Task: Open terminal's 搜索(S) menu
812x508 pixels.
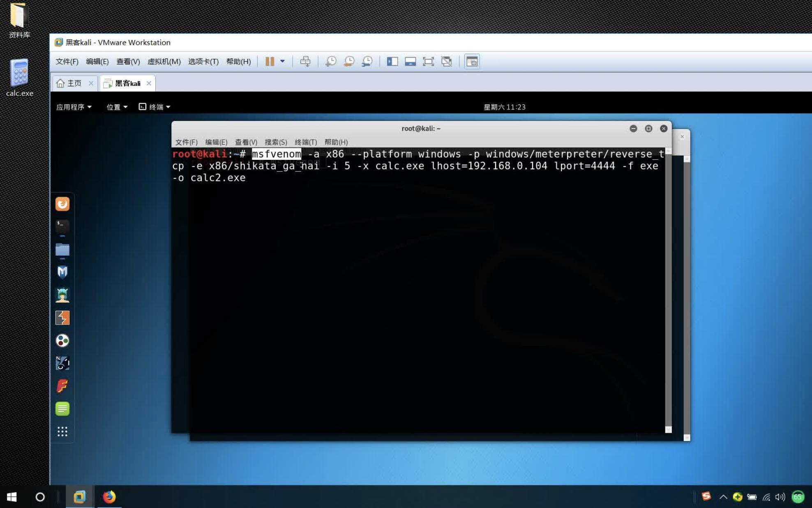Action: [275, 142]
